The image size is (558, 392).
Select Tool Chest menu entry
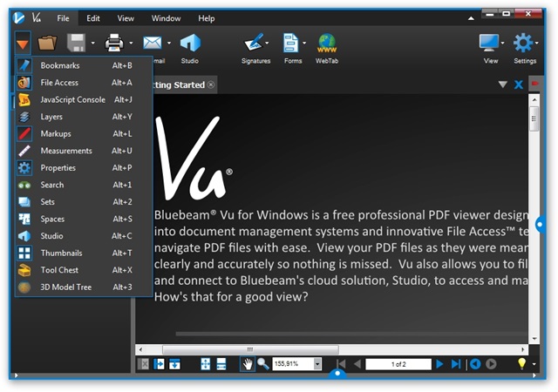(59, 270)
